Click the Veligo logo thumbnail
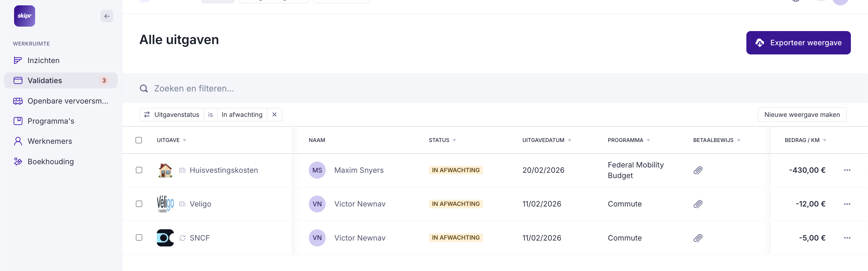868x271 pixels. [x=165, y=204]
